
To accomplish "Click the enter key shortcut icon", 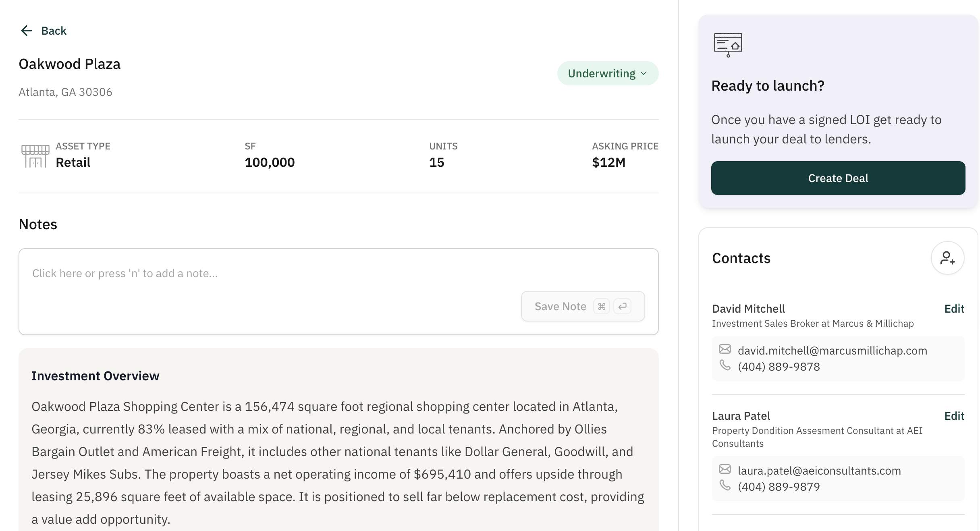I will point(623,307).
